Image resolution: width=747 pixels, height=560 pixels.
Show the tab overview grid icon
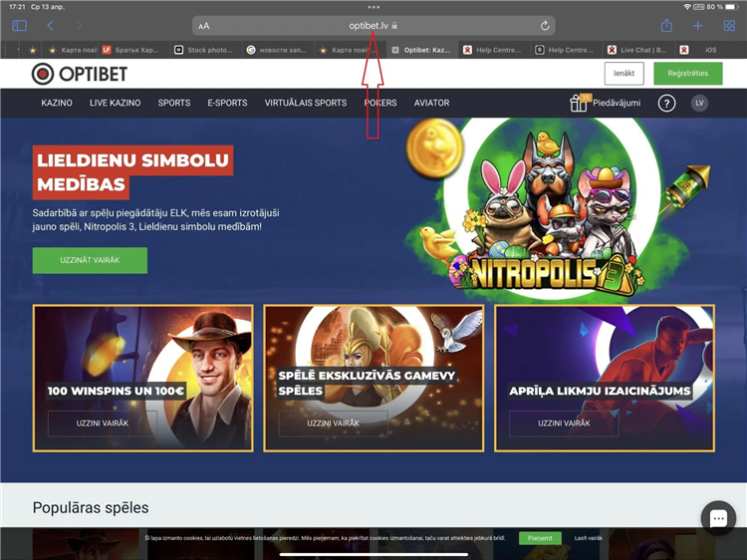(729, 26)
